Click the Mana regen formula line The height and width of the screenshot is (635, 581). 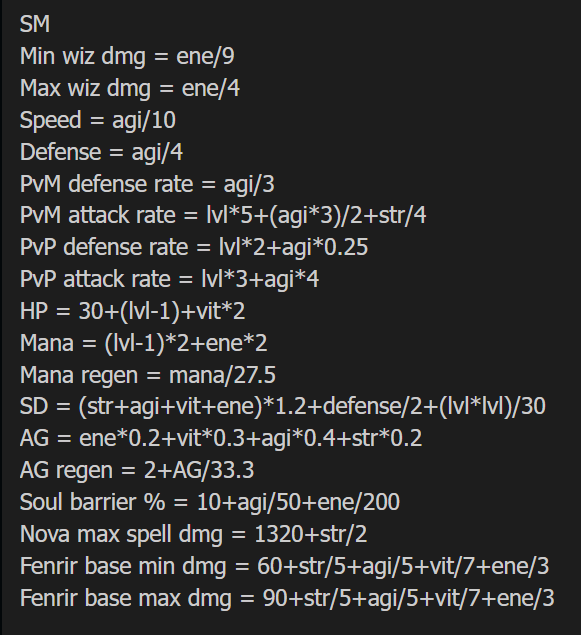[x=148, y=375]
